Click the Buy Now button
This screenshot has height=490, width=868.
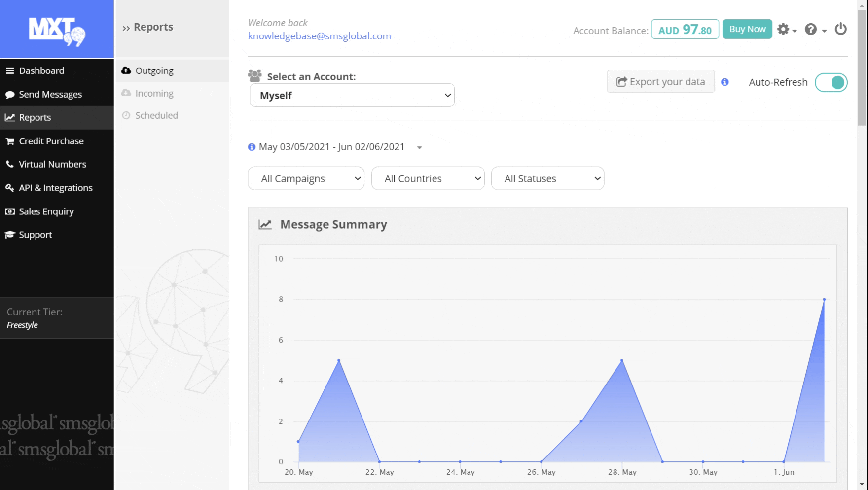(x=747, y=29)
